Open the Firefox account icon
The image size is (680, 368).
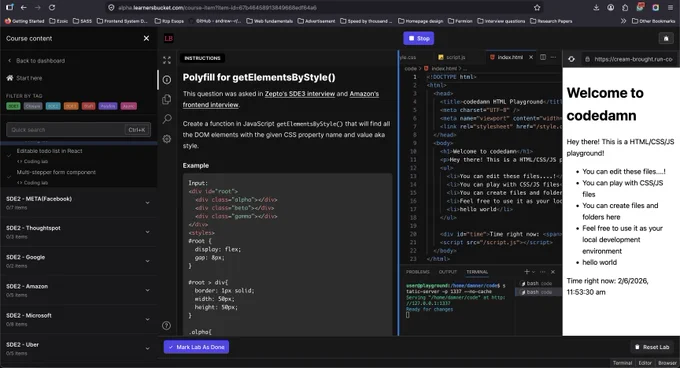tap(611, 7)
